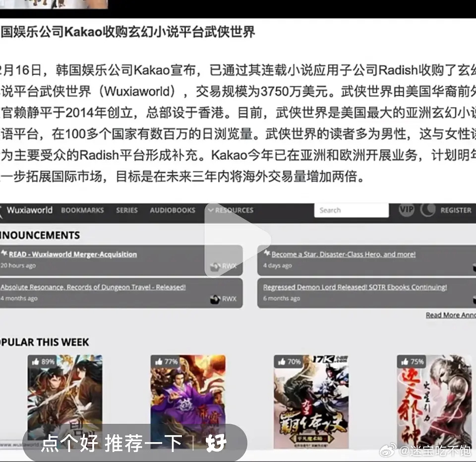Click the '6 months ago' timestamp
Viewport: 476px width, 462px height.
pyautogui.click(x=282, y=298)
